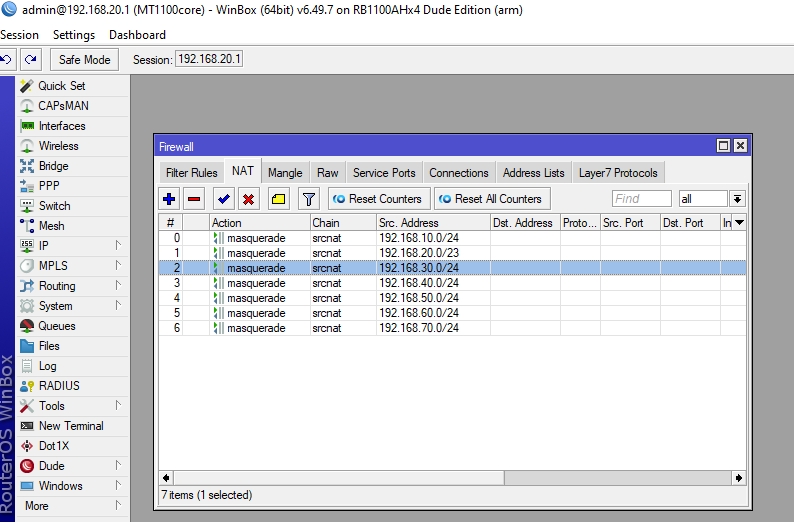Image resolution: width=794 pixels, height=522 pixels.
Task: Open New Terminal from sidebar
Action: coord(72,426)
